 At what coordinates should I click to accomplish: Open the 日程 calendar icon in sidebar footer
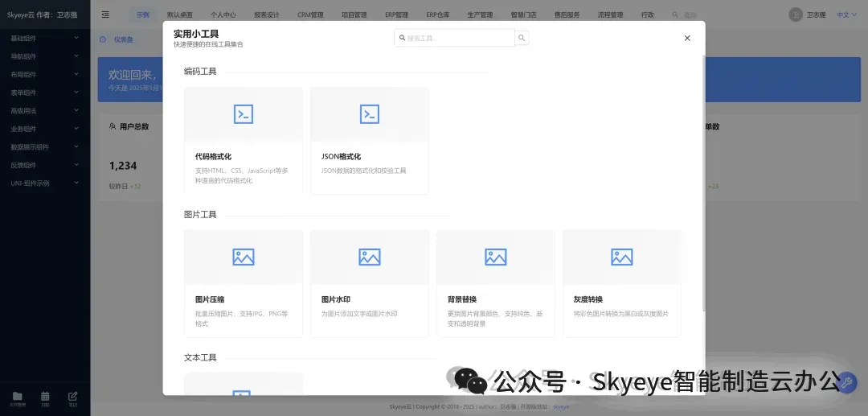click(x=45, y=396)
